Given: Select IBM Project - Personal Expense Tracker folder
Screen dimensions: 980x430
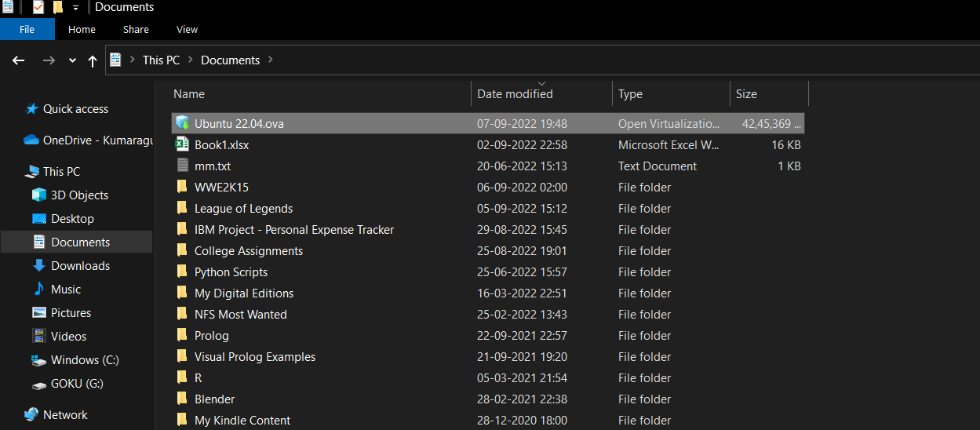Looking at the screenshot, I should click(x=294, y=229).
